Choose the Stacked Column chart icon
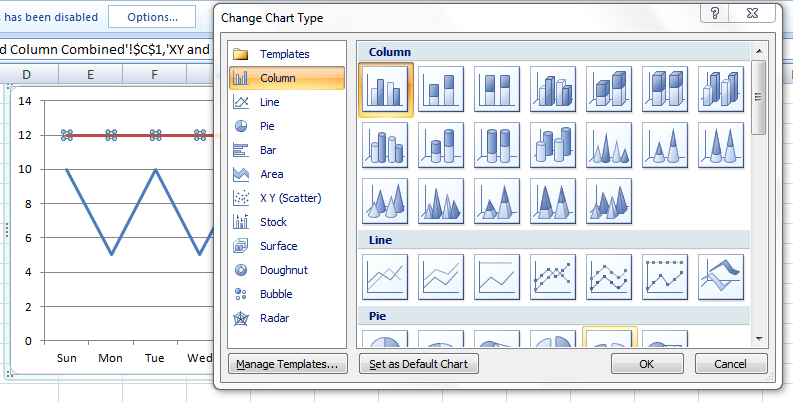Screen dimensions: 793x402 pos(441,90)
